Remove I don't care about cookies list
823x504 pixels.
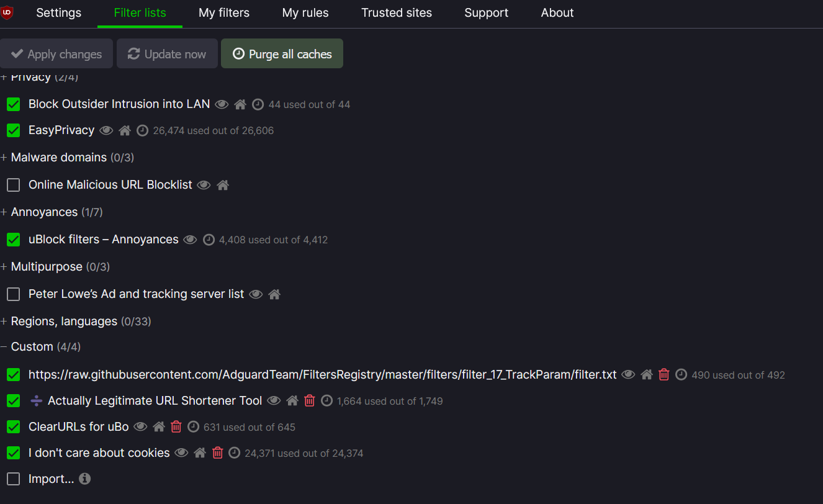(217, 453)
